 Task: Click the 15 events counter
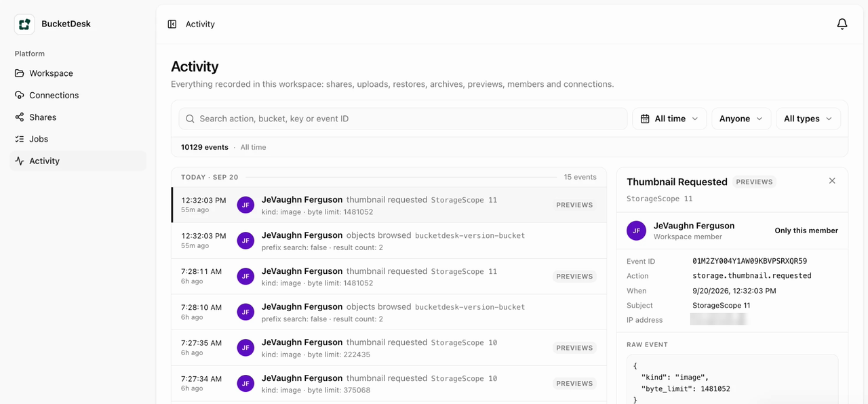click(580, 177)
